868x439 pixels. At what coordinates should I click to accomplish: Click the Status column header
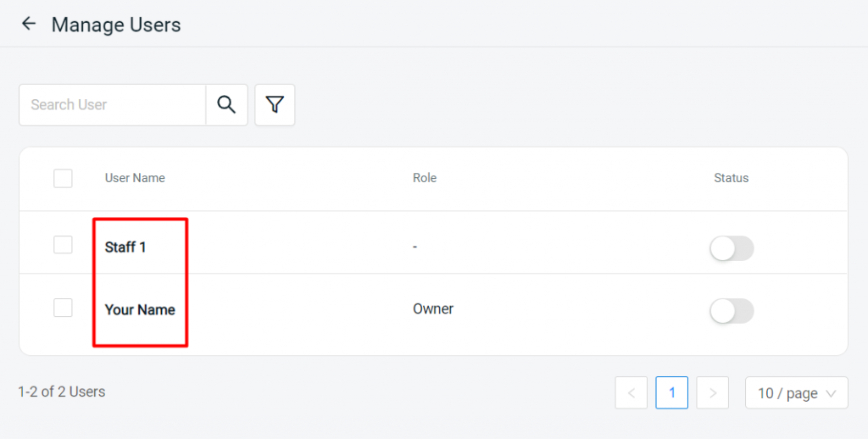click(x=731, y=178)
